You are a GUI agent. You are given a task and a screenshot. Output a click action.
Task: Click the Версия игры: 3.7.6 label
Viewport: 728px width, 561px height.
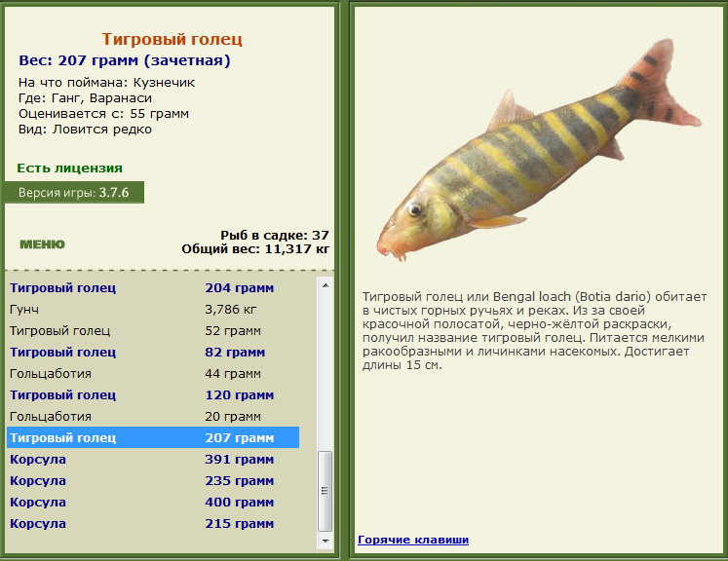(74, 192)
